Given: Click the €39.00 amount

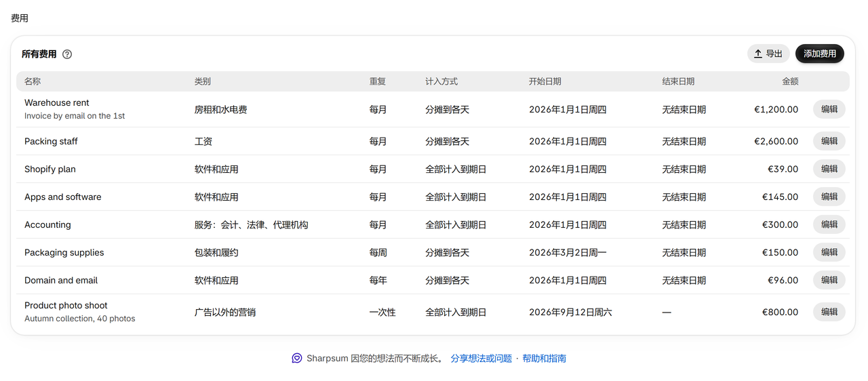Looking at the screenshot, I should 783,169.
